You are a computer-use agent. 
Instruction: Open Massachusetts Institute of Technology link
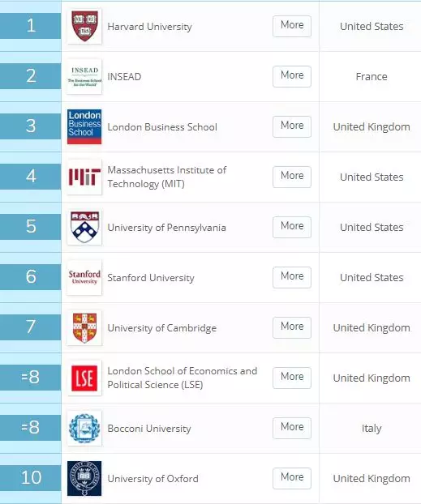click(x=167, y=177)
